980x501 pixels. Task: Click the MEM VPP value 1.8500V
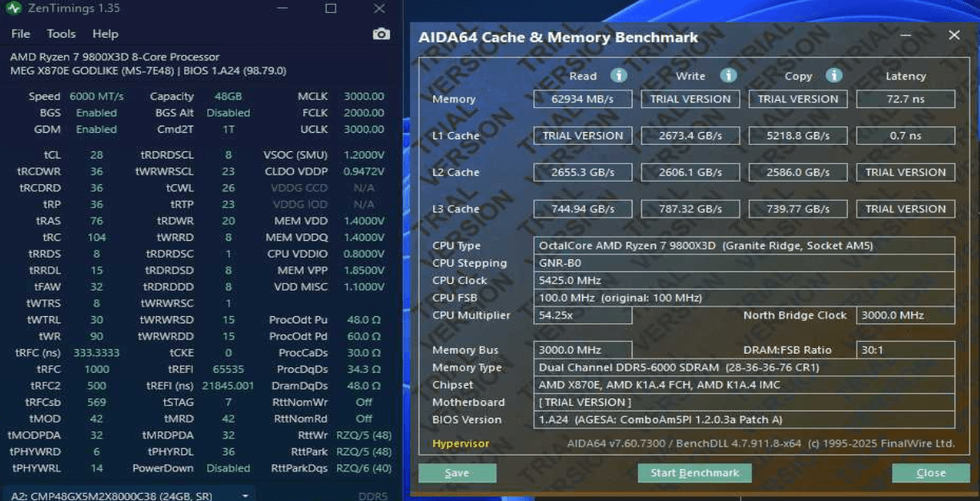[364, 271]
